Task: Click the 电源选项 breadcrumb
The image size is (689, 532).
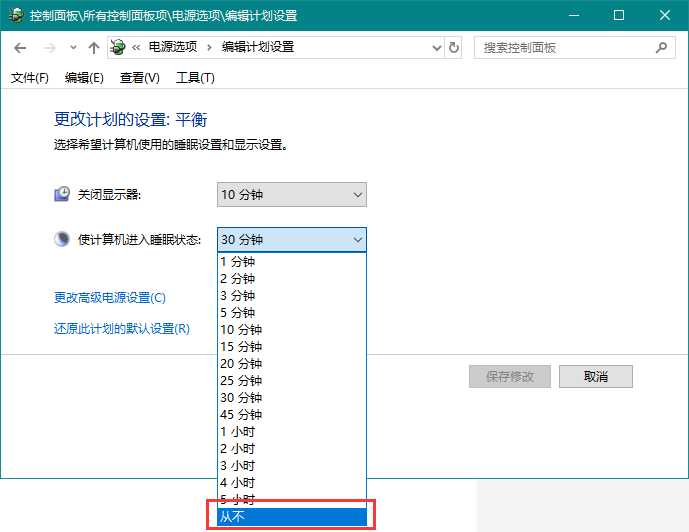Action: (x=173, y=47)
